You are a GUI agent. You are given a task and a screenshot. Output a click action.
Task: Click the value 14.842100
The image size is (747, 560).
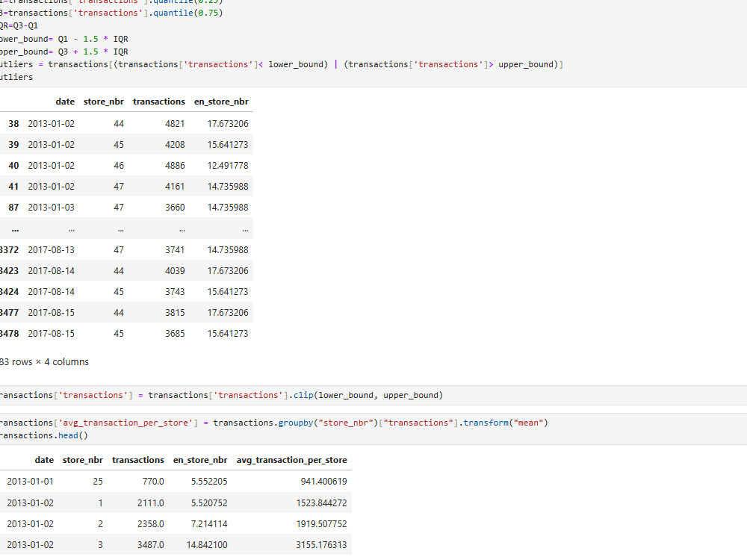coord(207,545)
